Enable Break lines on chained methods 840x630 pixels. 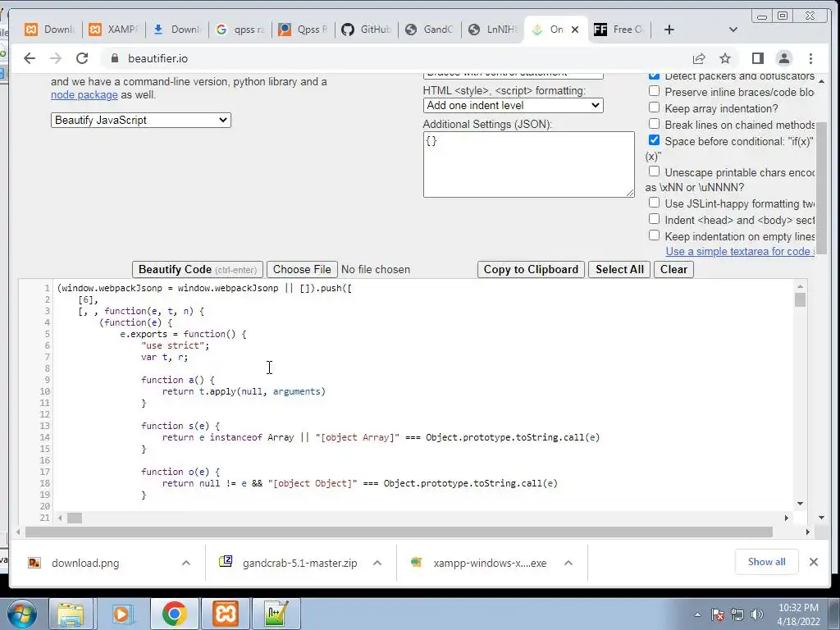point(654,124)
